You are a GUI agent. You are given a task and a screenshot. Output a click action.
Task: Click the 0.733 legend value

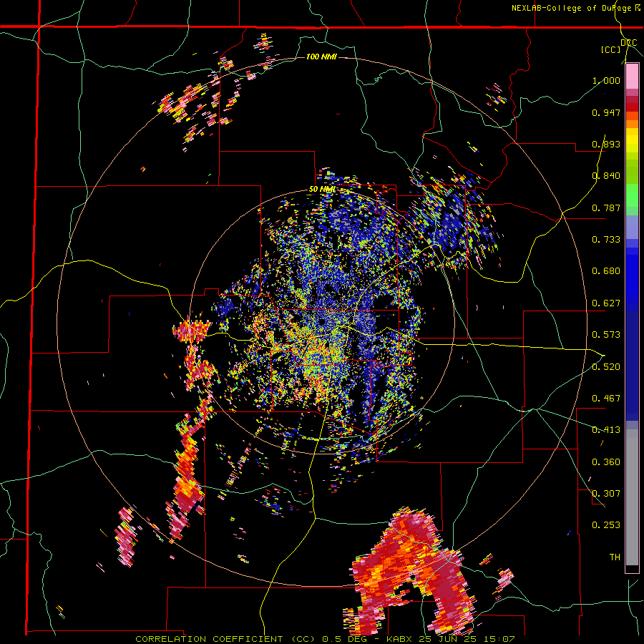(x=606, y=240)
